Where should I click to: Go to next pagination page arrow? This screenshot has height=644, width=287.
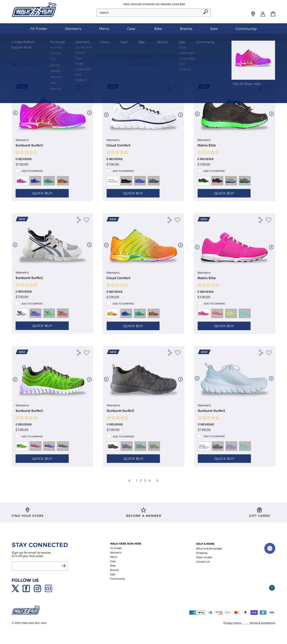point(157,480)
